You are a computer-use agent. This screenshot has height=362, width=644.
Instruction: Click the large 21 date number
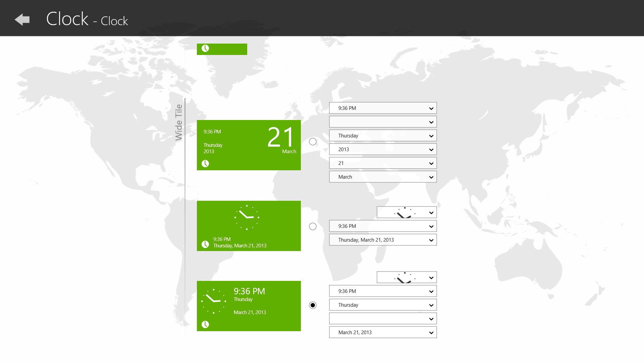tap(280, 137)
